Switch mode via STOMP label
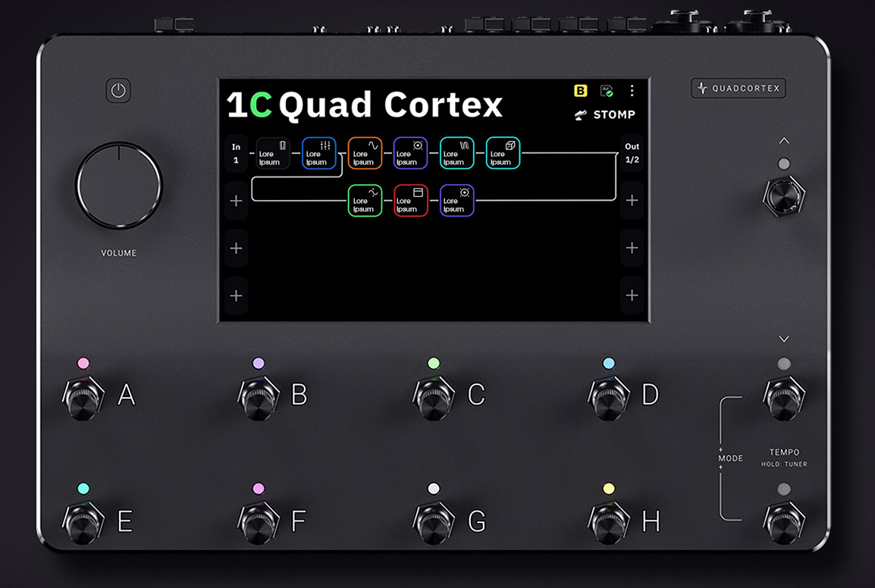Screen dimensions: 875x588 click(606, 115)
